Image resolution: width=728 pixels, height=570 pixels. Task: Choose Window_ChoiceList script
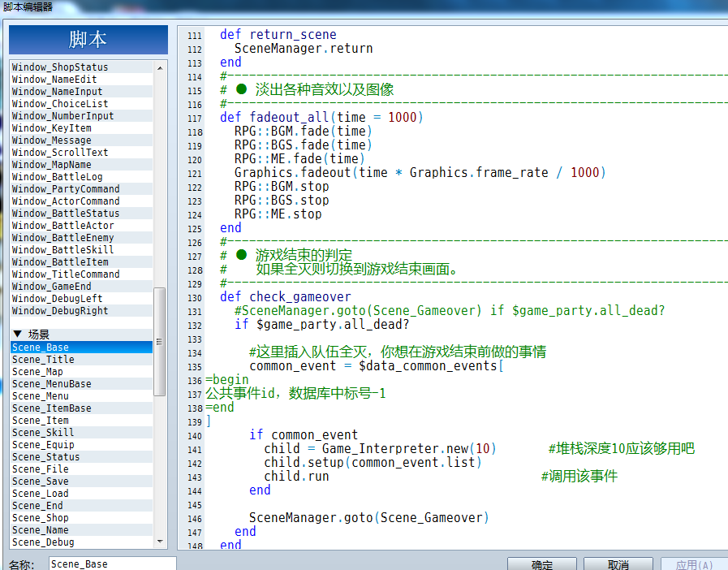[x=81, y=104]
